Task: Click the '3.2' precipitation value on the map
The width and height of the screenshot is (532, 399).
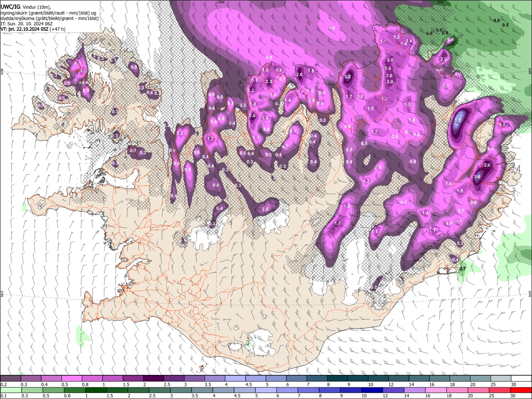Action: (348, 76)
